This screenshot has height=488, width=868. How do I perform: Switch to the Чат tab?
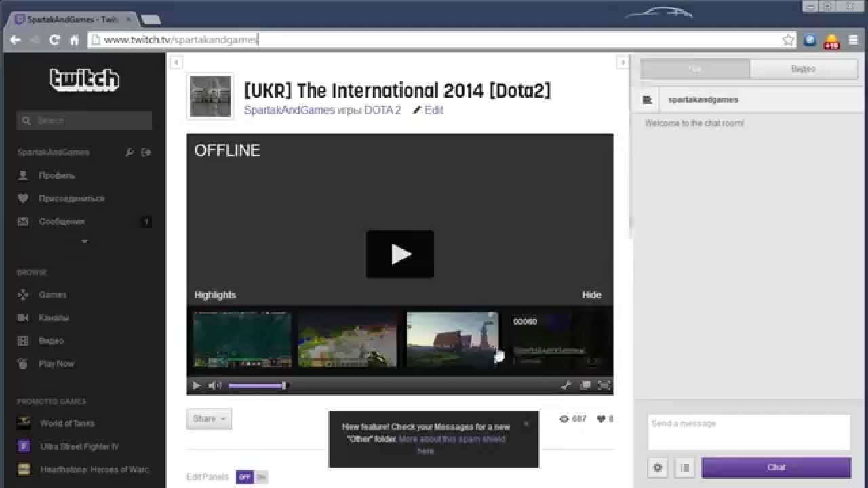(x=695, y=69)
